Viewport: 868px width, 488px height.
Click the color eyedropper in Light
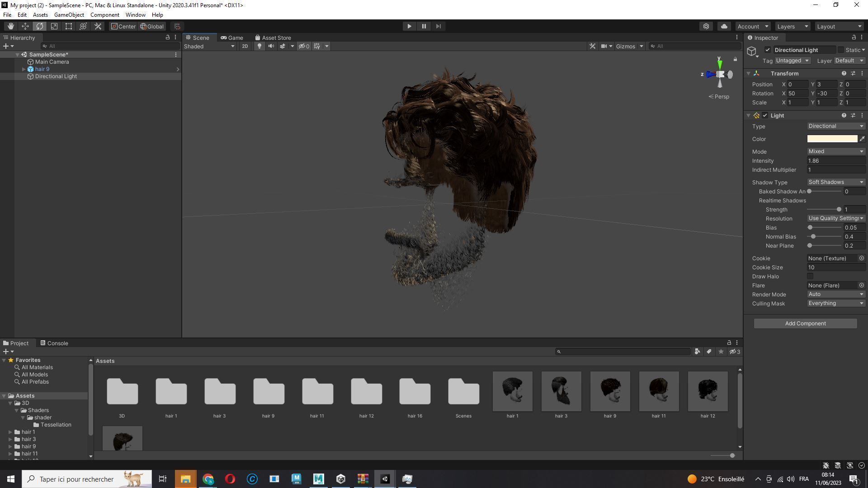point(862,139)
